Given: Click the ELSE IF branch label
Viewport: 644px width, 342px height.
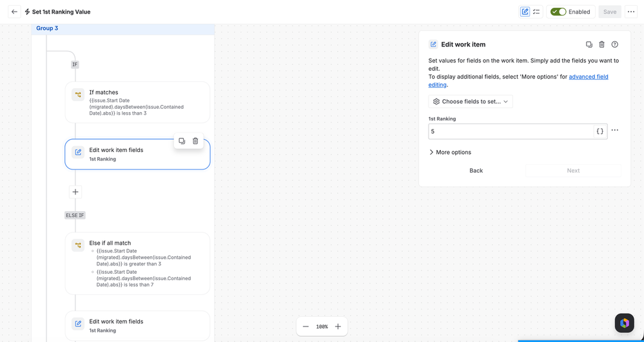Looking at the screenshot, I should pos(75,215).
